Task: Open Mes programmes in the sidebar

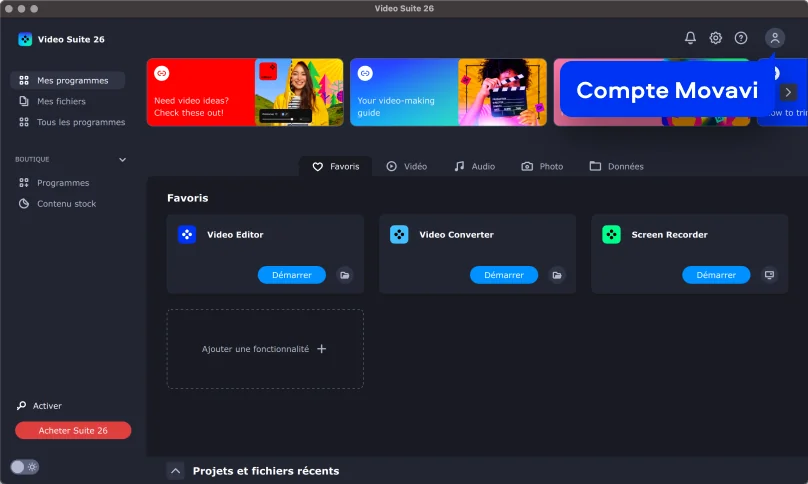Action: pos(68,80)
